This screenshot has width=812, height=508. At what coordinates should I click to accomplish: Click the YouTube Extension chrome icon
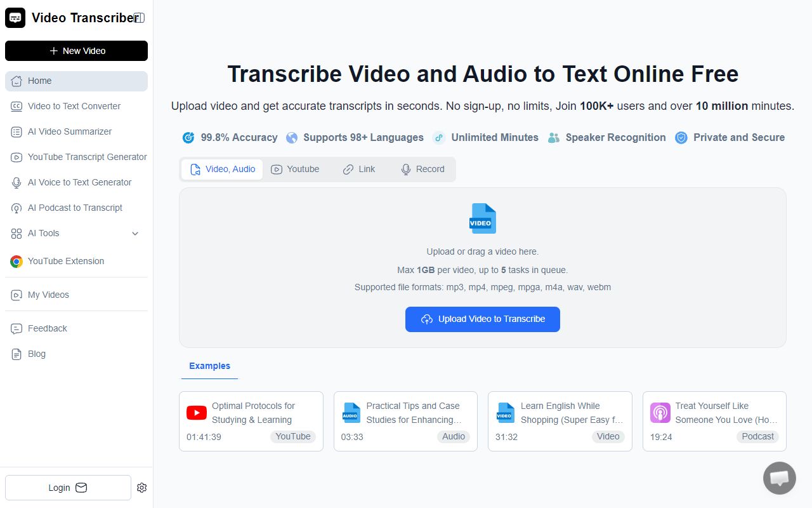point(16,261)
